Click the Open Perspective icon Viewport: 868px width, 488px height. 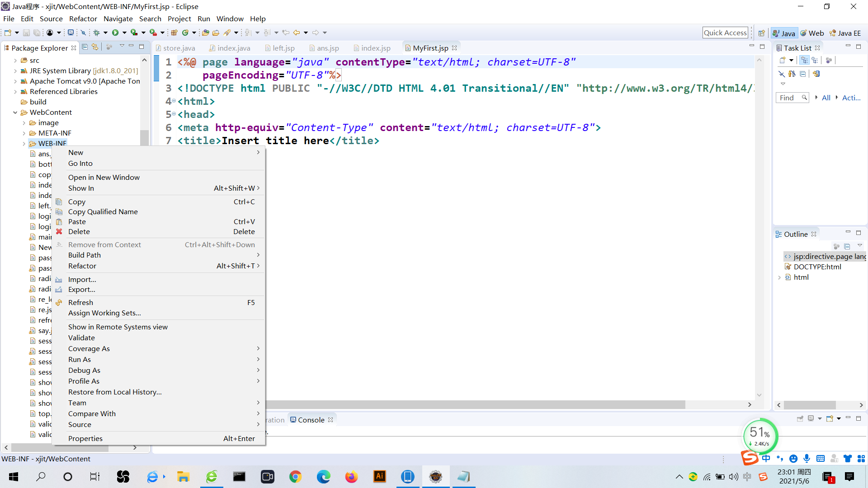pyautogui.click(x=762, y=33)
